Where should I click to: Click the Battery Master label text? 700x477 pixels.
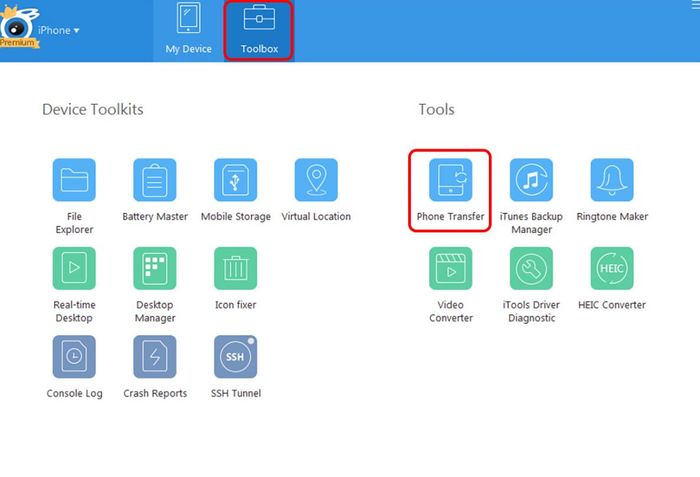[155, 216]
